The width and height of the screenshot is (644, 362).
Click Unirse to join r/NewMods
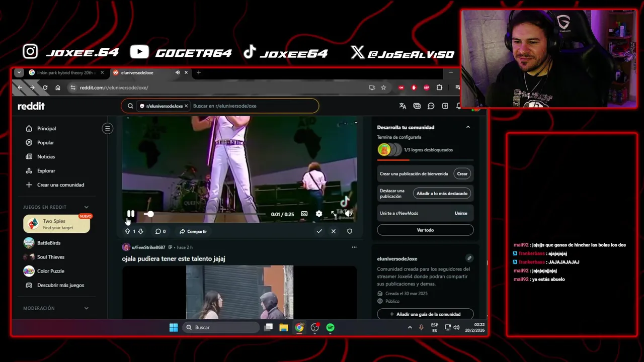pyautogui.click(x=461, y=213)
